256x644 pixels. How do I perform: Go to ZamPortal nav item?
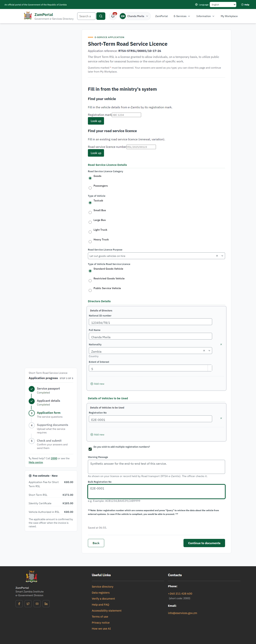[161, 16]
